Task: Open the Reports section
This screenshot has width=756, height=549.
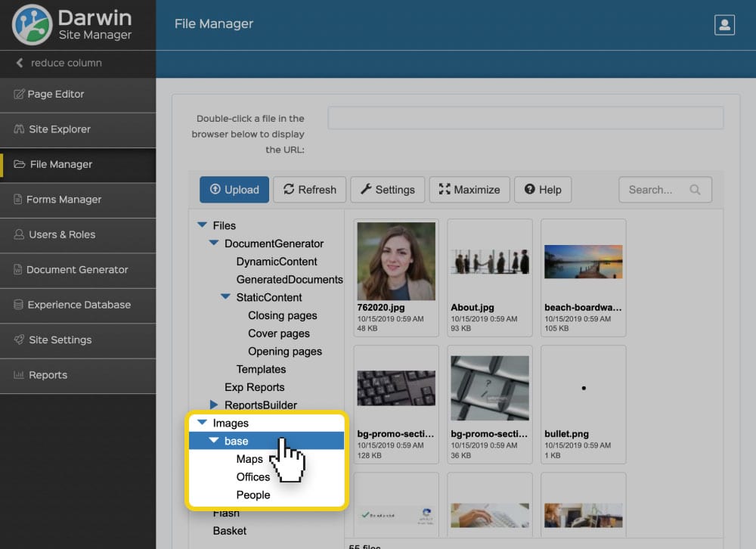Action: tap(78, 376)
